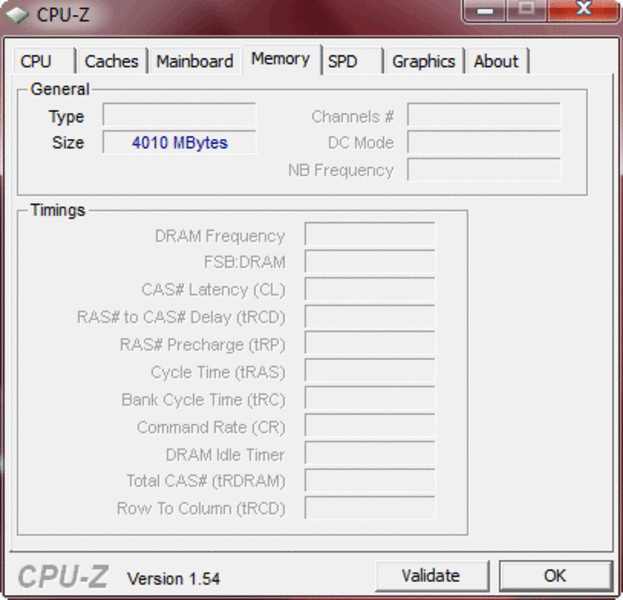623x600 pixels.
Task: Click the "NB Frequency" label
Action: tap(341, 170)
